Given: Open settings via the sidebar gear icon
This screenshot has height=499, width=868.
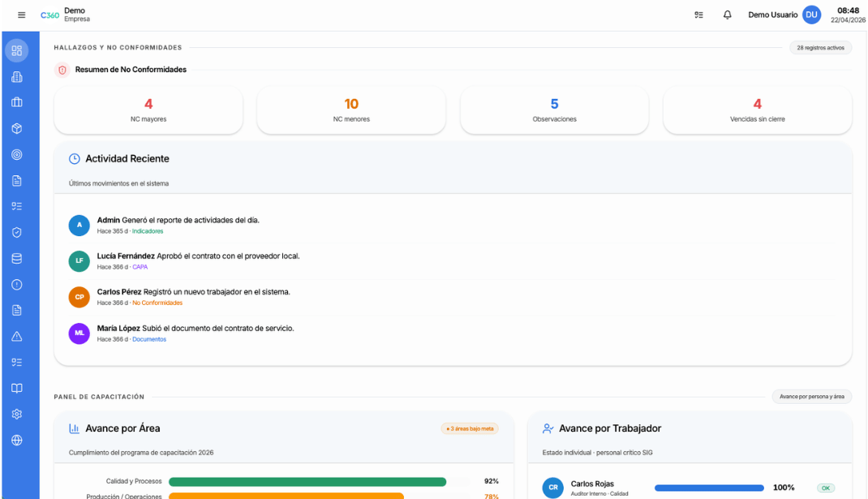Looking at the screenshot, I should (17, 414).
